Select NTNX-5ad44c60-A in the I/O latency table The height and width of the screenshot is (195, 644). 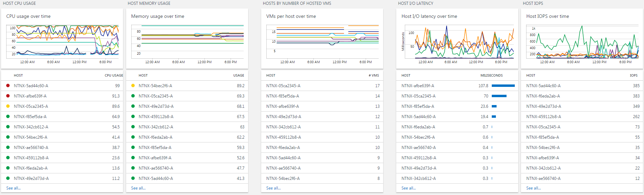(x=419, y=117)
